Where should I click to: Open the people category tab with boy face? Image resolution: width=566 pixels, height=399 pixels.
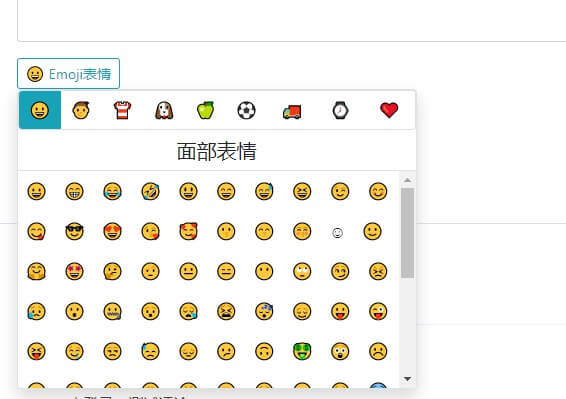coord(81,110)
